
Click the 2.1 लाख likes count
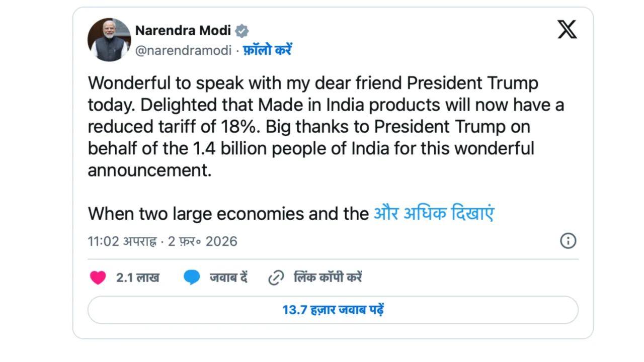coord(137,278)
